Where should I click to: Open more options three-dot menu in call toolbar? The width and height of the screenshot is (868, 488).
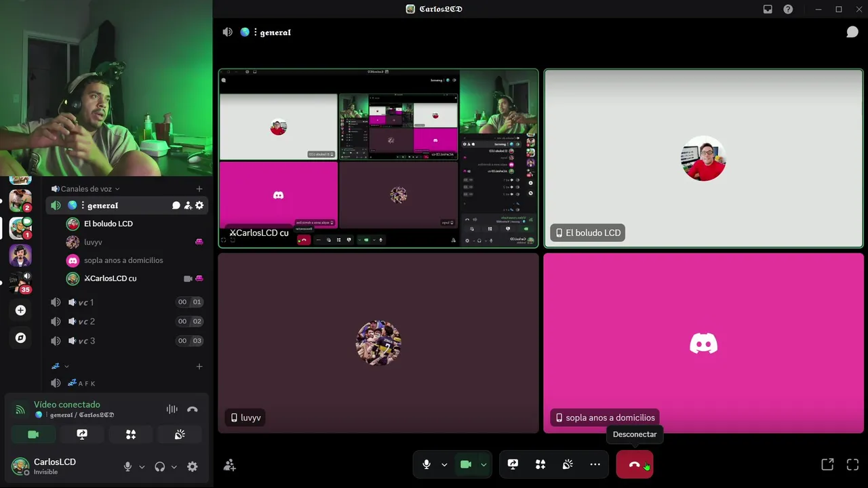tap(595, 464)
